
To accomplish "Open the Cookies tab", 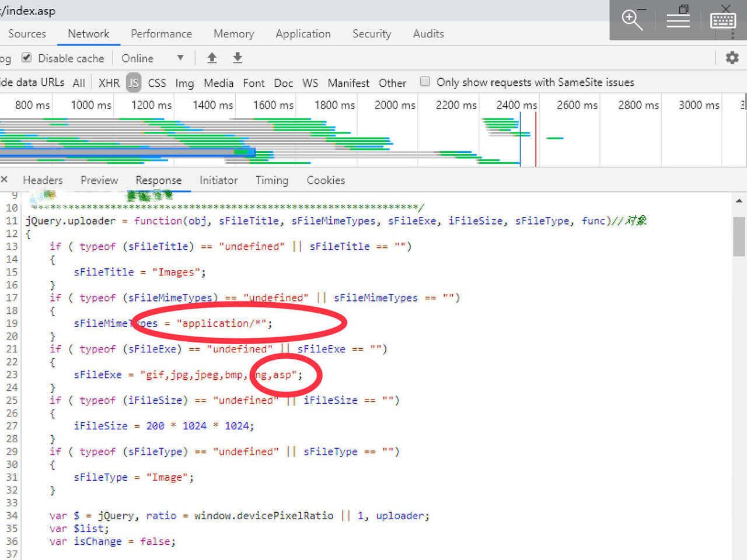I will click(x=326, y=180).
